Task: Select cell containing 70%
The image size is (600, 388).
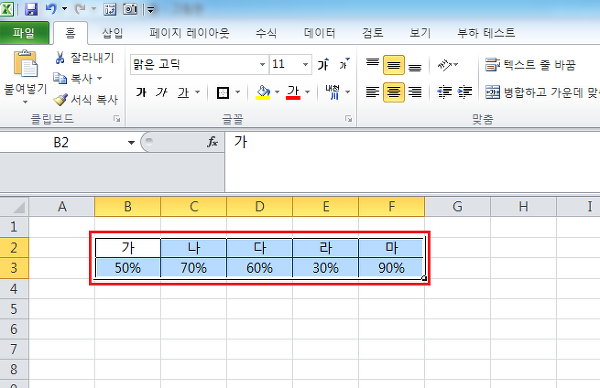Action: point(194,267)
